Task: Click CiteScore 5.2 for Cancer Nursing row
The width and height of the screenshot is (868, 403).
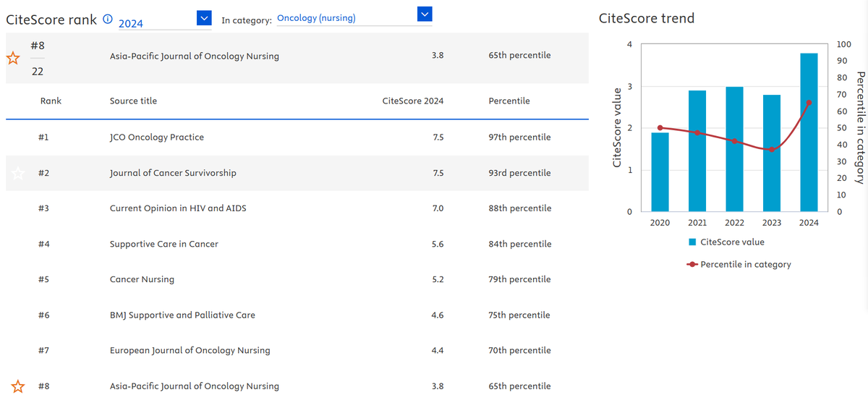Action: pyautogui.click(x=438, y=280)
